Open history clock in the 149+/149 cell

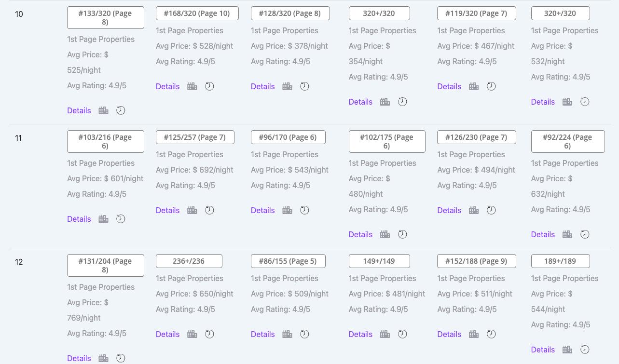click(402, 334)
